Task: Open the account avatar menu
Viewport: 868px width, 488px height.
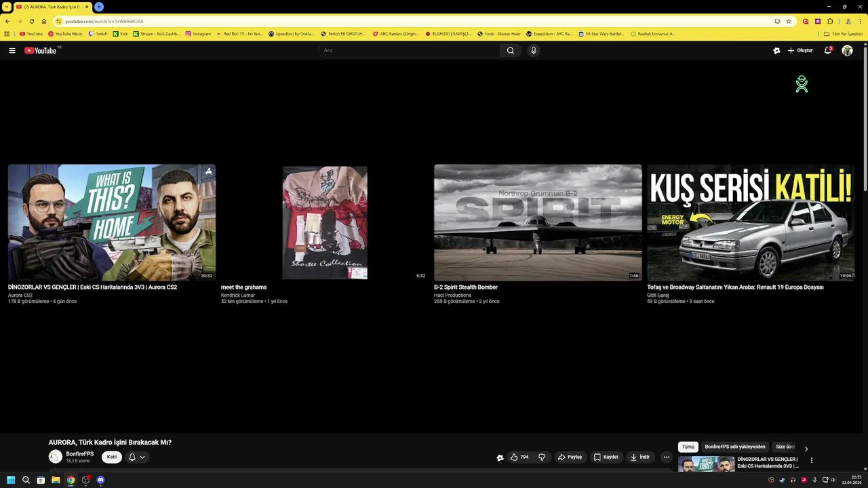Action: click(x=847, y=50)
